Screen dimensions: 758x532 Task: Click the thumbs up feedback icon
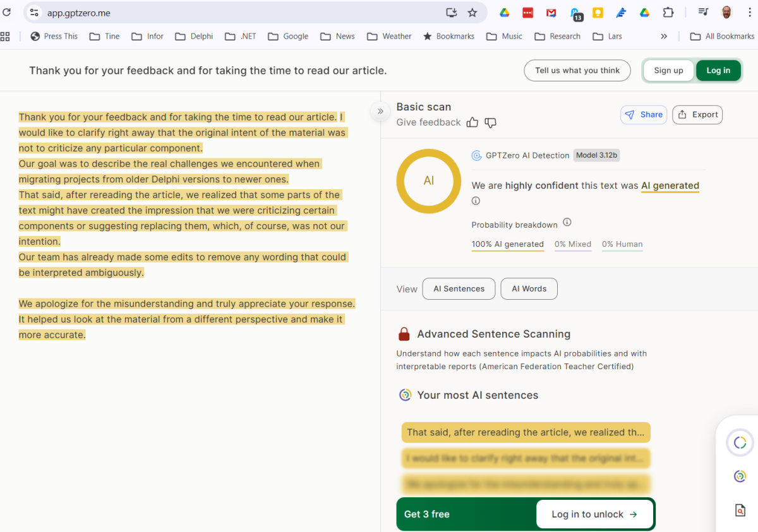click(472, 122)
